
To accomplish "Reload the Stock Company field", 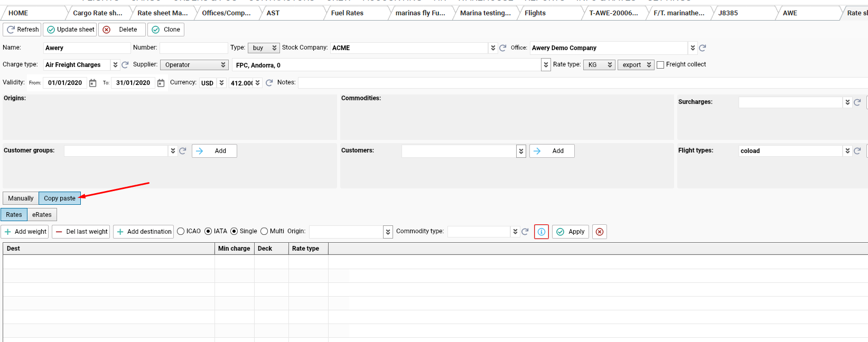I will 503,48.
